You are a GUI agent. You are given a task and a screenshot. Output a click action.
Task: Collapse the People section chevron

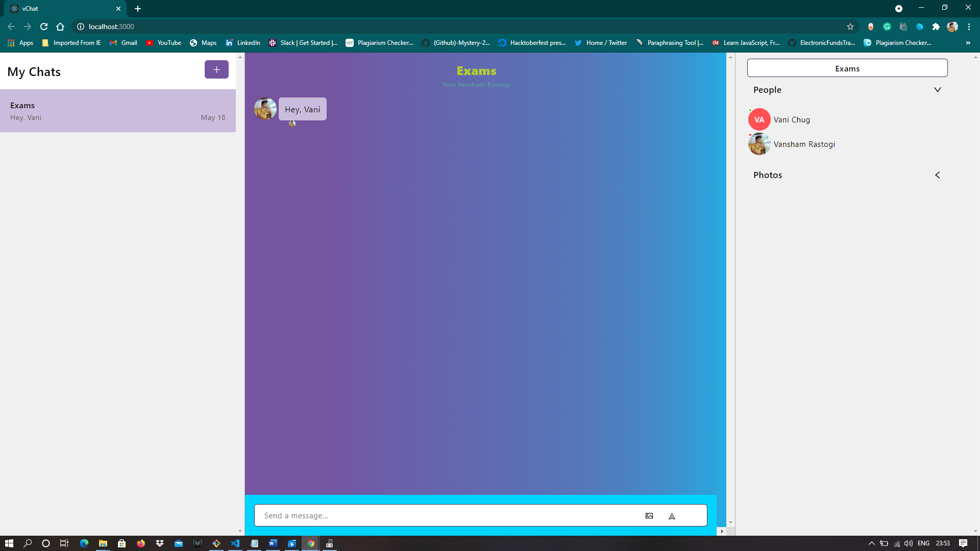click(x=938, y=89)
